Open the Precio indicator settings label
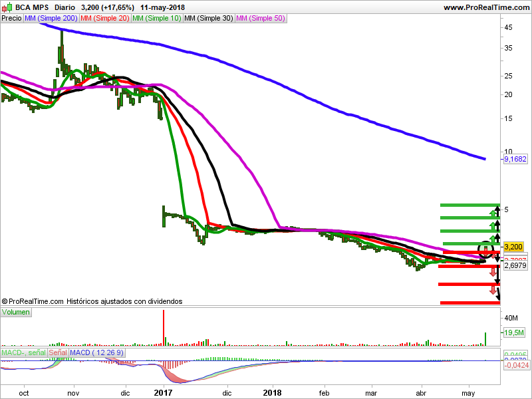 (x=11, y=19)
